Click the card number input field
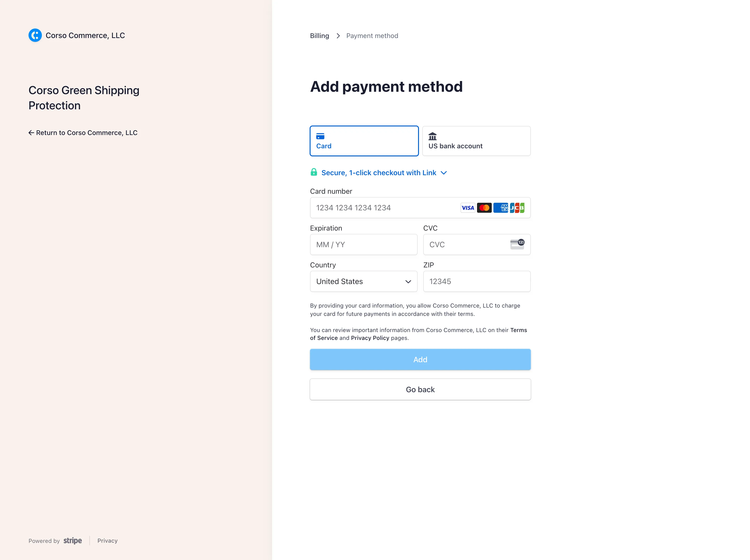 pos(420,207)
